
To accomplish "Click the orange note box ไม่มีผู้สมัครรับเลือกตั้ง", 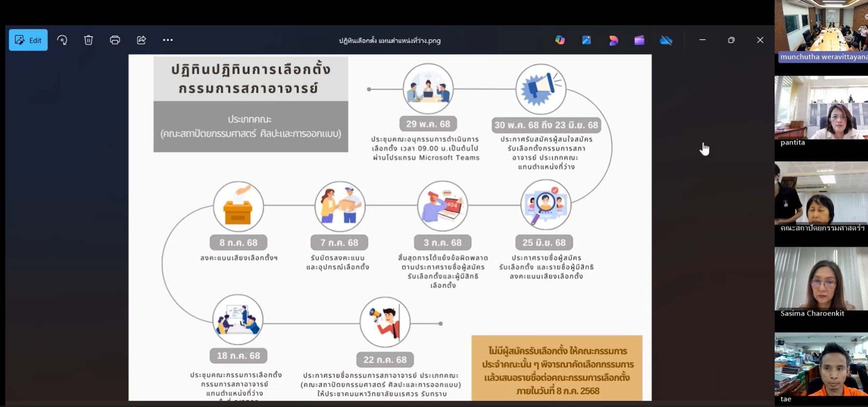I will tap(557, 368).
